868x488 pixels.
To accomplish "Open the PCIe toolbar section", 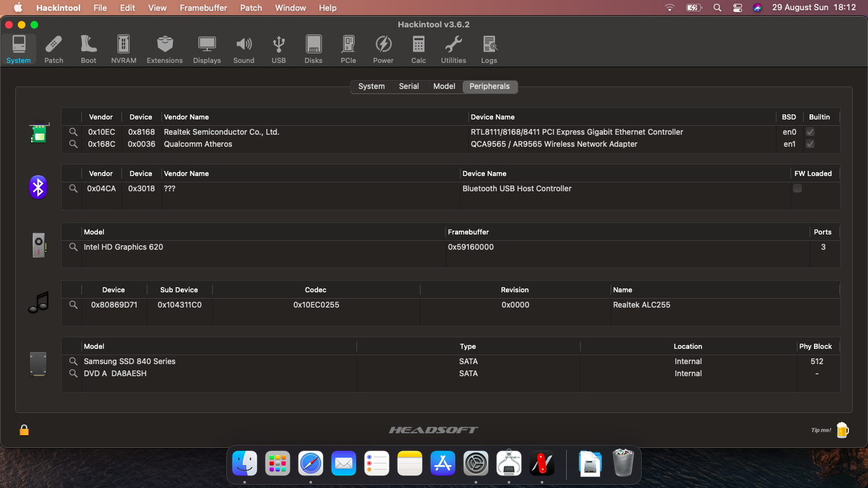I will pos(348,49).
